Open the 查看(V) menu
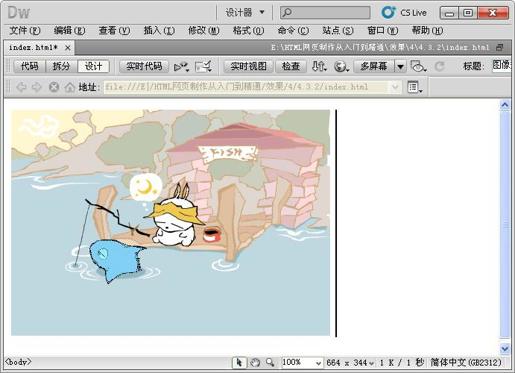This screenshot has width=515, height=373. pyautogui.click(x=114, y=31)
